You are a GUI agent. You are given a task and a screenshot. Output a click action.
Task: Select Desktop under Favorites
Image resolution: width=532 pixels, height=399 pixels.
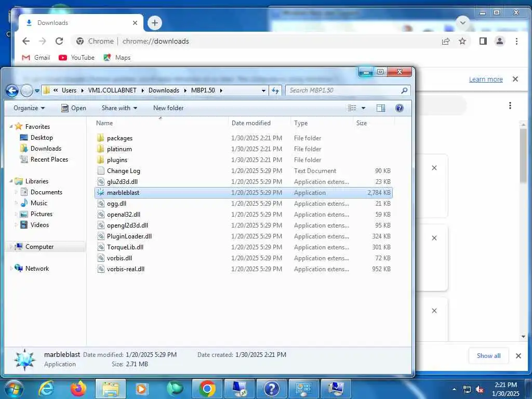click(36, 137)
